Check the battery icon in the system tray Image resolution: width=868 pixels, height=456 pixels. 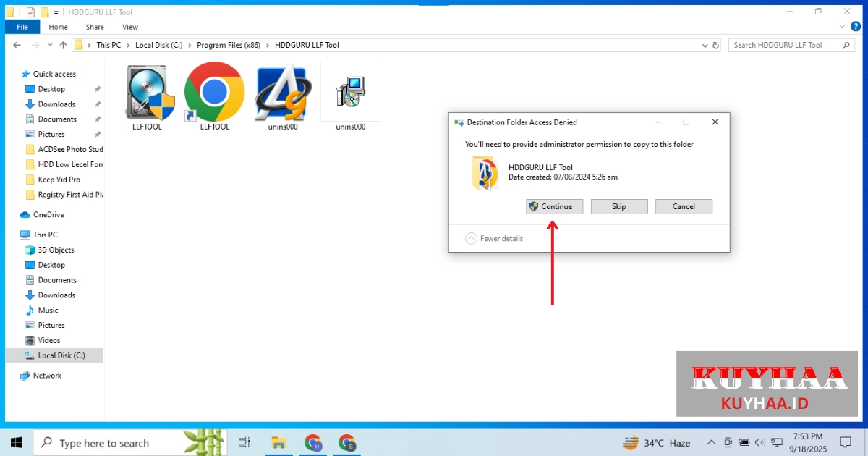744,443
